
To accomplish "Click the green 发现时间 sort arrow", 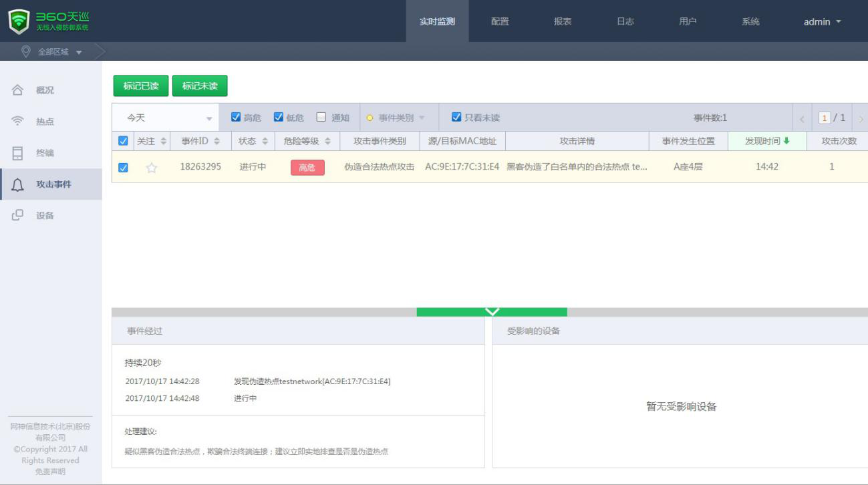I will point(786,141).
